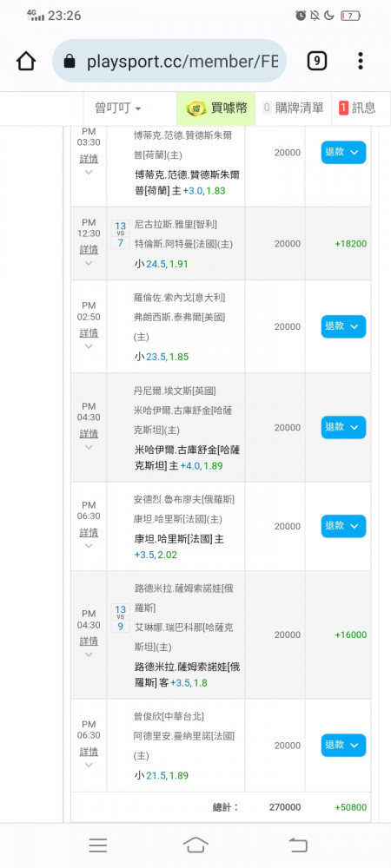
Task: Open the 曾叮叮 user dropdown
Action: 118,108
